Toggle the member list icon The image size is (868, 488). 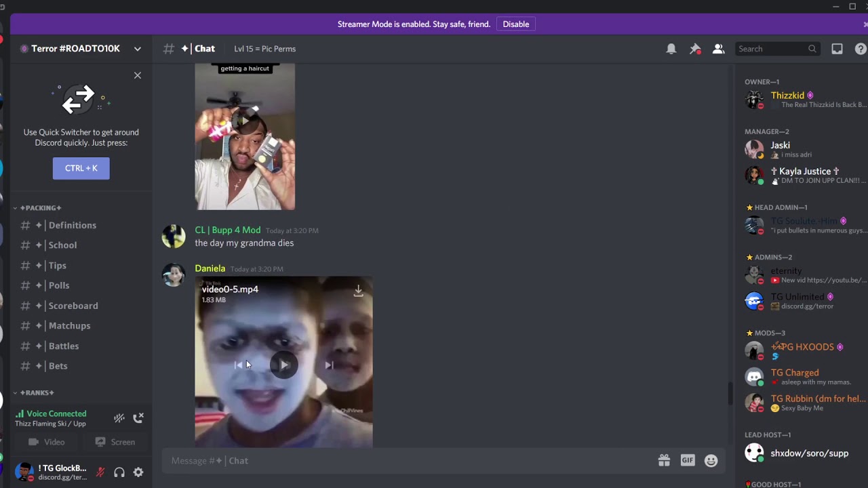(718, 49)
